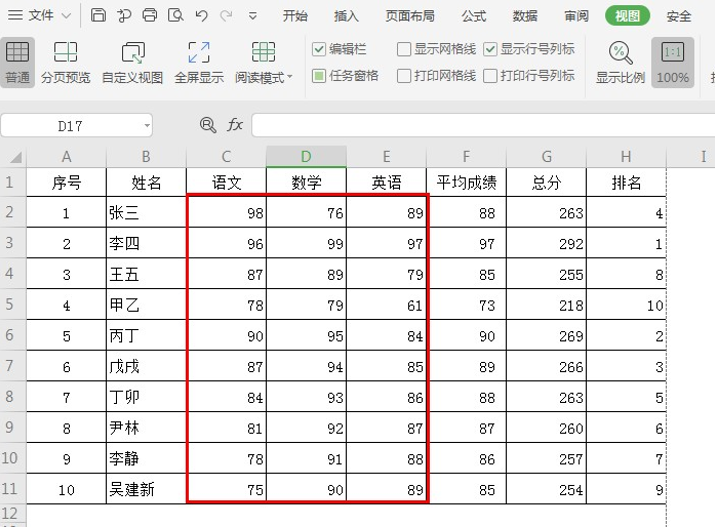Select column H header
This screenshot has height=532, width=715.
[x=626, y=157]
